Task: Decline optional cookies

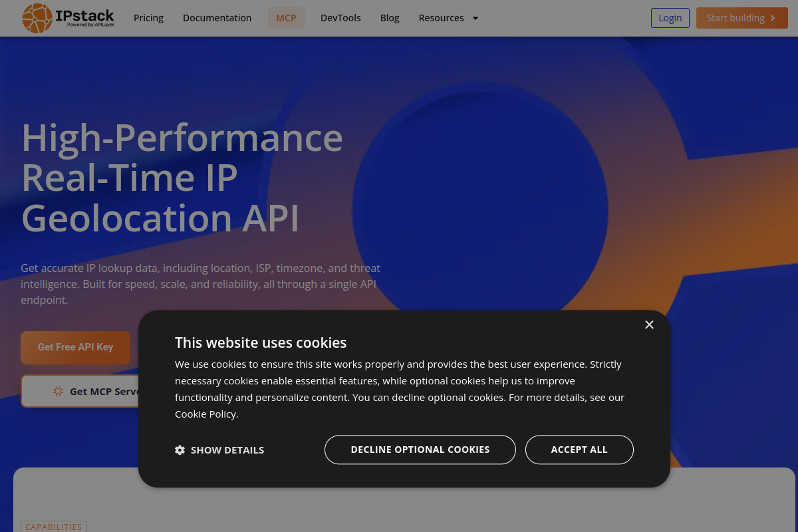Action: tap(420, 450)
